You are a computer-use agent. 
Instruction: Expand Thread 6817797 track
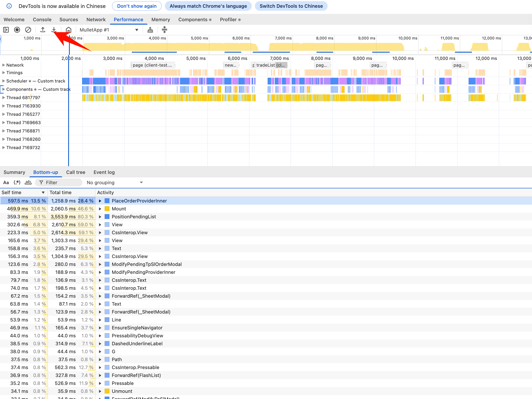click(x=4, y=98)
